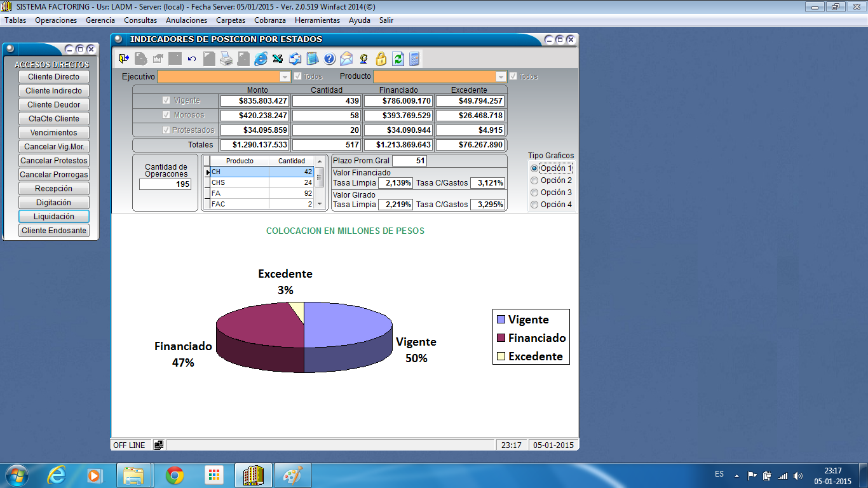Click the blue help question mark icon

coord(329,59)
